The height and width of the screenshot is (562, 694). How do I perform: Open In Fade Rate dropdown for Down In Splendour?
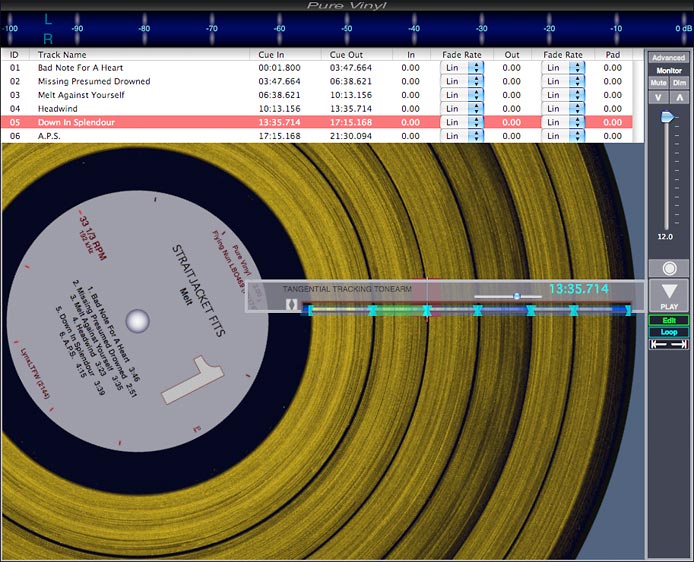coord(462,123)
